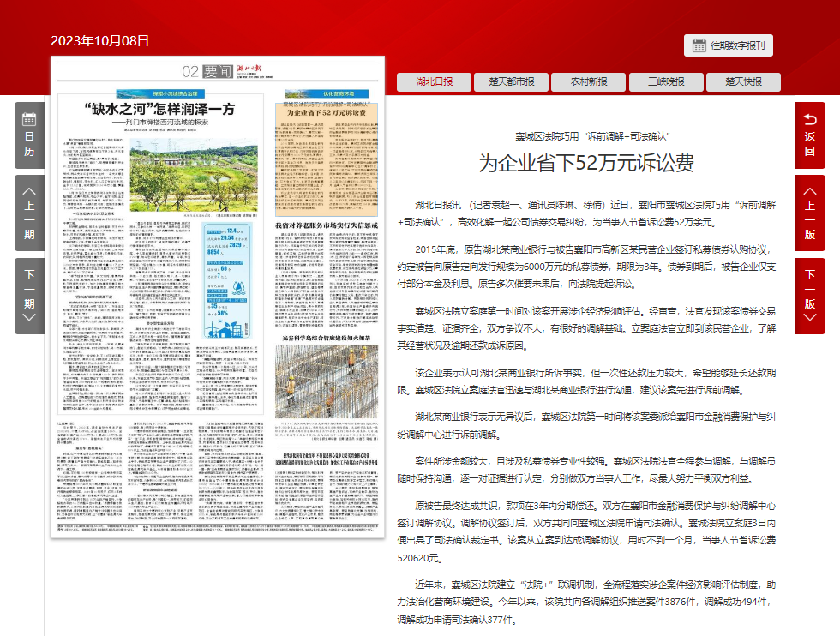
Task: Open the 往期数字报刊 archive button
Action: pyautogui.click(x=728, y=45)
